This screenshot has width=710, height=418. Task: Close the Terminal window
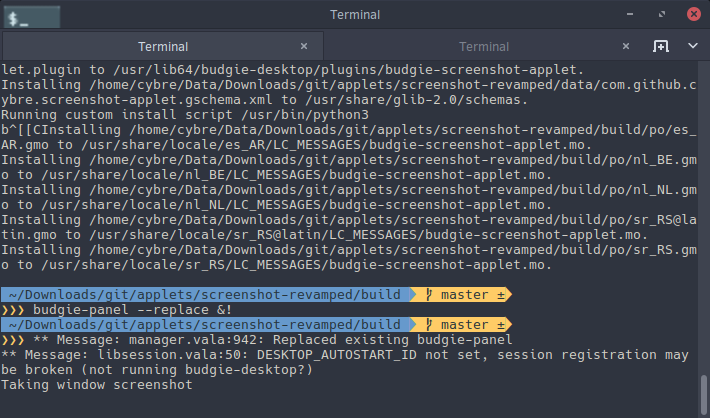coord(694,14)
